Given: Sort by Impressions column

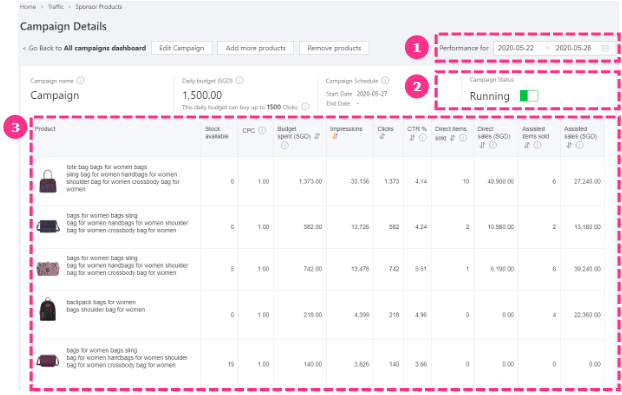Looking at the screenshot, I should pyautogui.click(x=334, y=136).
